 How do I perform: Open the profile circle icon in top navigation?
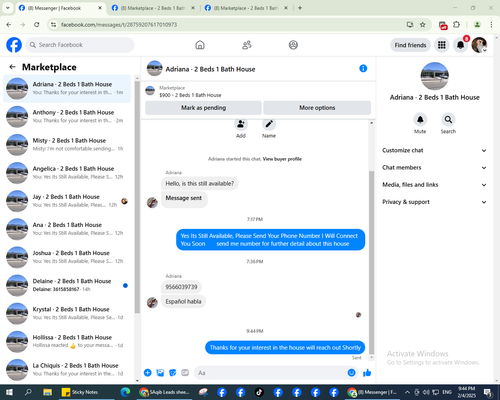293,45
